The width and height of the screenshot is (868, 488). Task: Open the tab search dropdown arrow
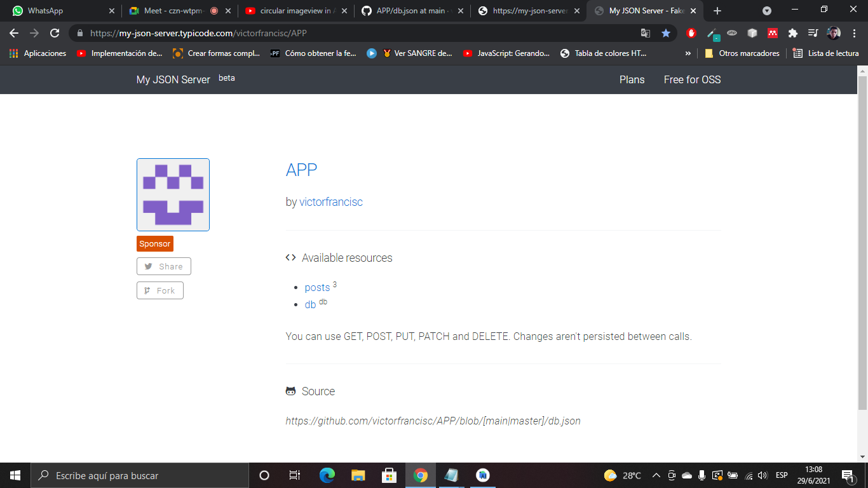[767, 11]
